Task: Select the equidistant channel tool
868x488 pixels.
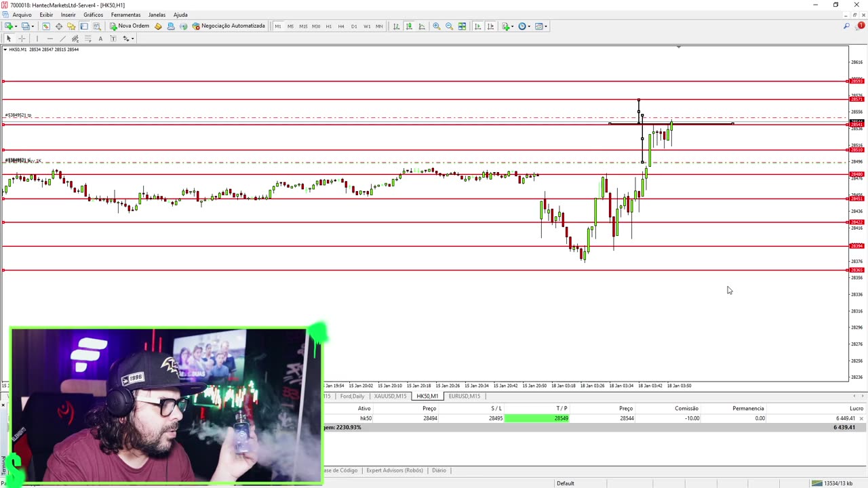Action: click(75, 39)
